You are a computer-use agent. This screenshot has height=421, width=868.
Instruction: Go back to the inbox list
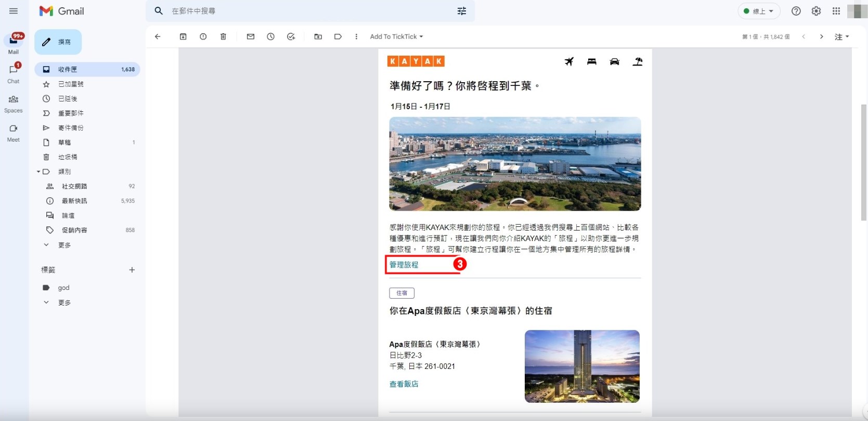tap(158, 36)
